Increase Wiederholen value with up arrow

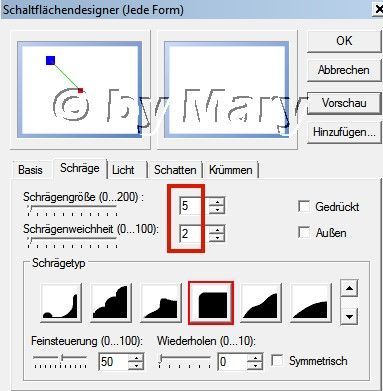[x=255, y=358]
